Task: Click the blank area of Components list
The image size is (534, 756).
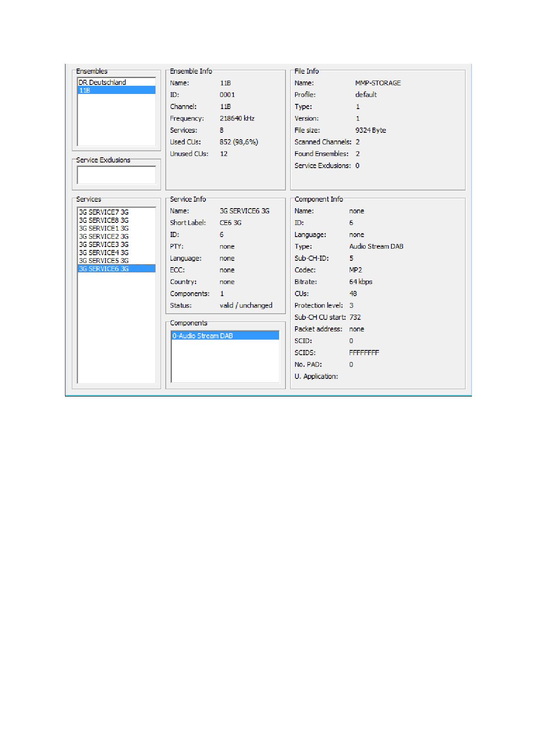Action: pos(225,361)
